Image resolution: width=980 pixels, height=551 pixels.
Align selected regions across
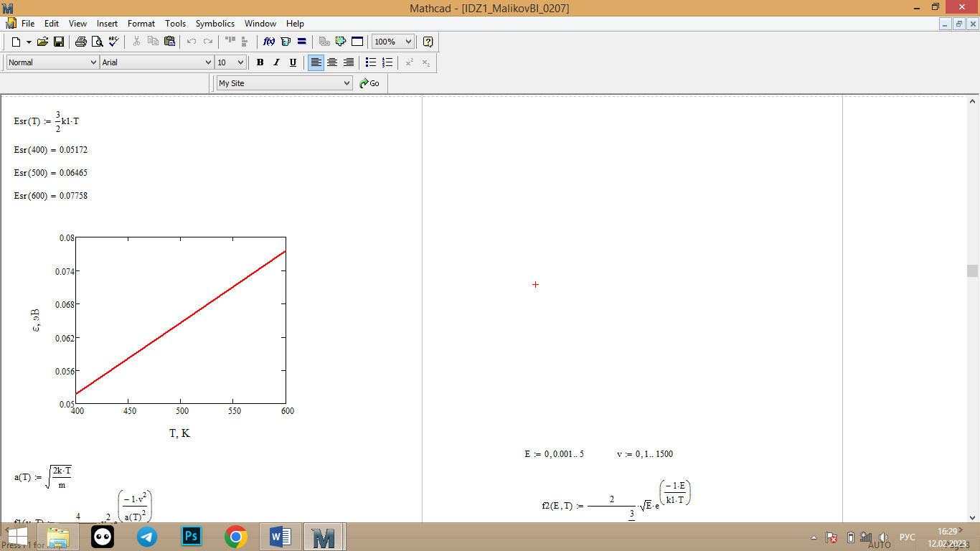230,42
